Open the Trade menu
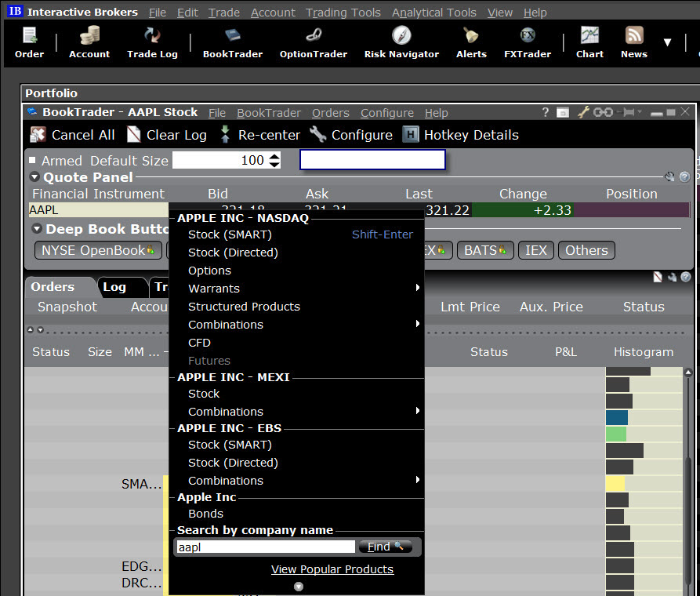 click(224, 13)
